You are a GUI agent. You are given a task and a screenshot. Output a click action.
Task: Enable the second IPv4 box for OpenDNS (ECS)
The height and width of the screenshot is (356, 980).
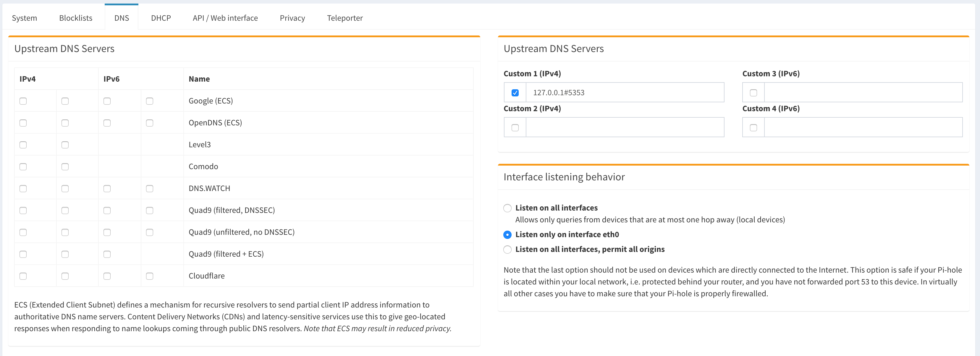[65, 123]
